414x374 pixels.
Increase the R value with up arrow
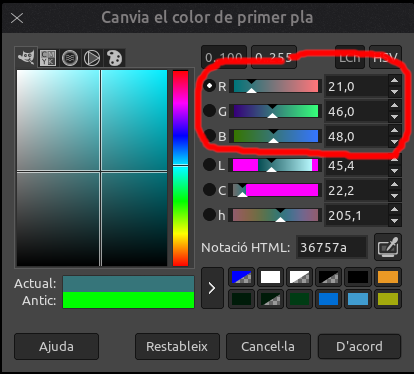coord(395,81)
